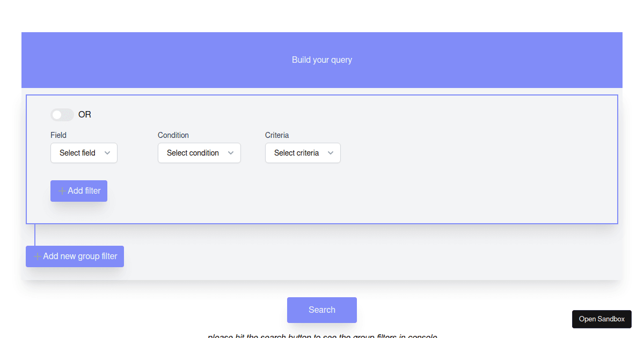This screenshot has height=338, width=644.
Task: Click Add new group filter button
Action: (x=75, y=256)
